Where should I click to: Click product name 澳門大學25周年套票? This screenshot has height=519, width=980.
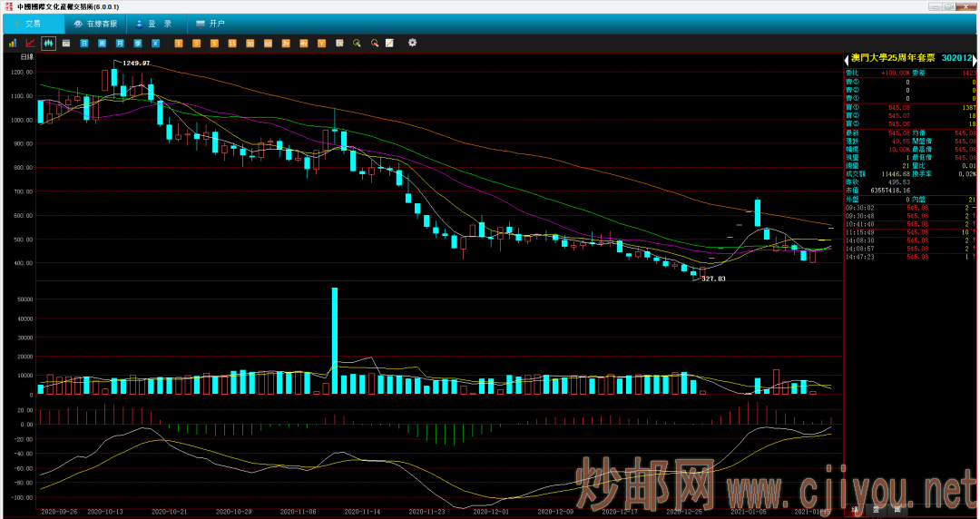pos(893,58)
